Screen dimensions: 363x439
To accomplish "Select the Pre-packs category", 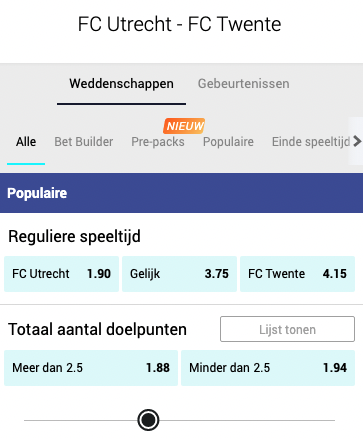I will pyautogui.click(x=158, y=142).
